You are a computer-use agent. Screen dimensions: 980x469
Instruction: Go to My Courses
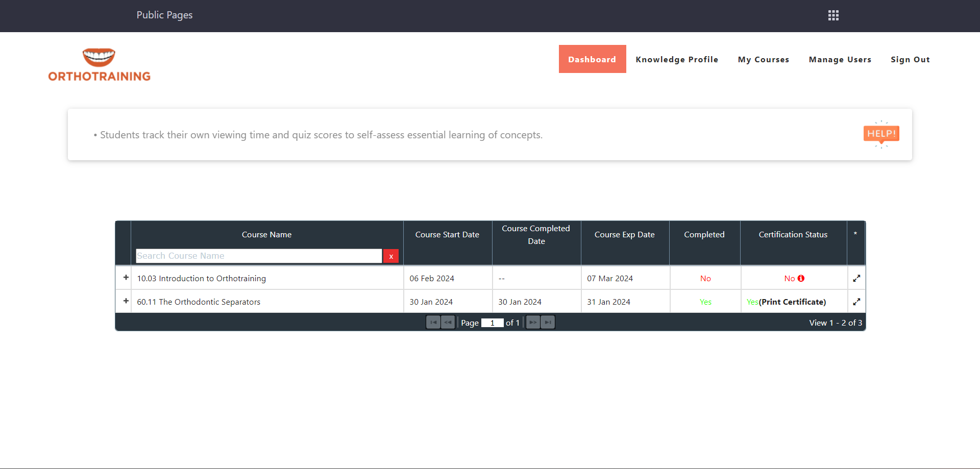click(763, 59)
